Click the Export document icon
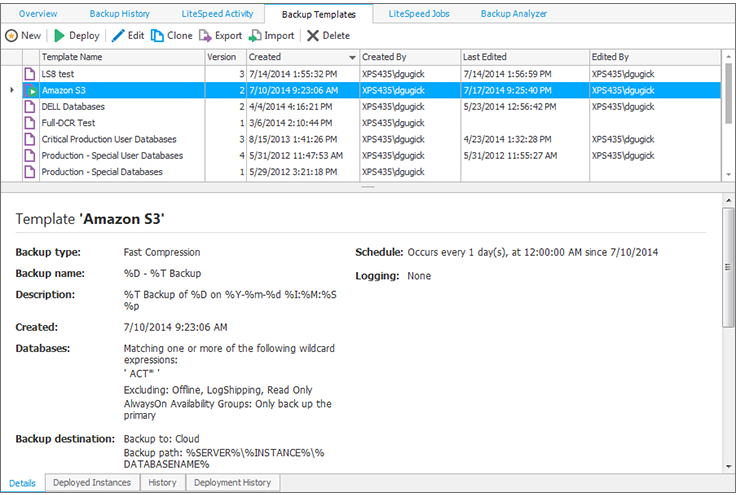The image size is (736, 495). click(x=205, y=36)
